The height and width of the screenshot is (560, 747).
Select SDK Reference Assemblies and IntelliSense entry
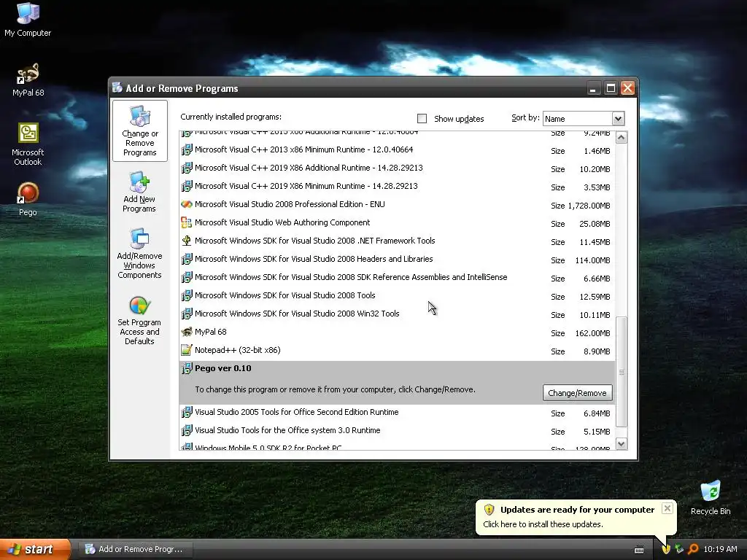351,277
